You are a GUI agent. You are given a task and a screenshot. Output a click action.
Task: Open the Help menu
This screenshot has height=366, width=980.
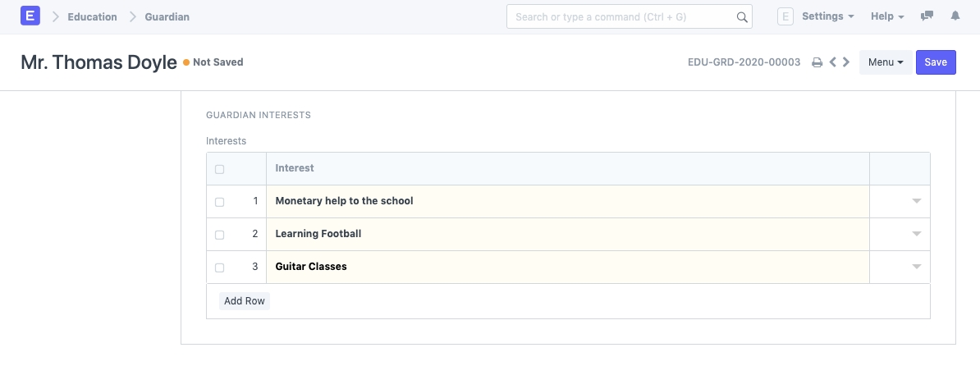(887, 16)
